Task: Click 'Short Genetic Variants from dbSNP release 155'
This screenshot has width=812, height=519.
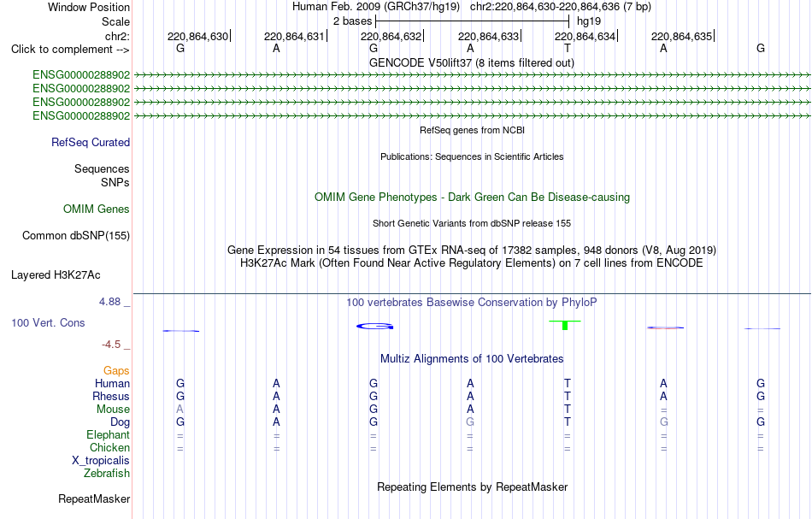Action: coord(472,224)
